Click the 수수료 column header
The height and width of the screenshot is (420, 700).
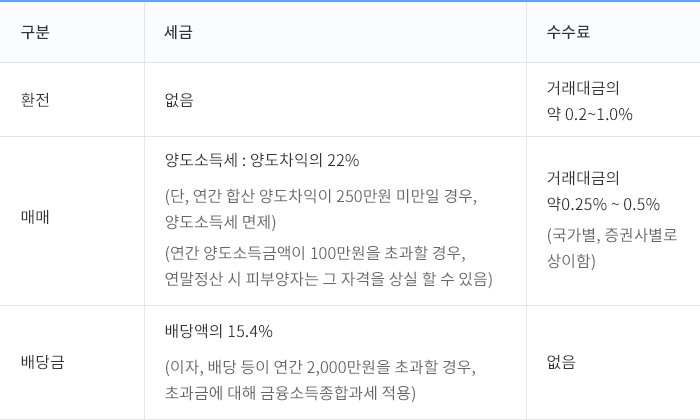coord(568,32)
